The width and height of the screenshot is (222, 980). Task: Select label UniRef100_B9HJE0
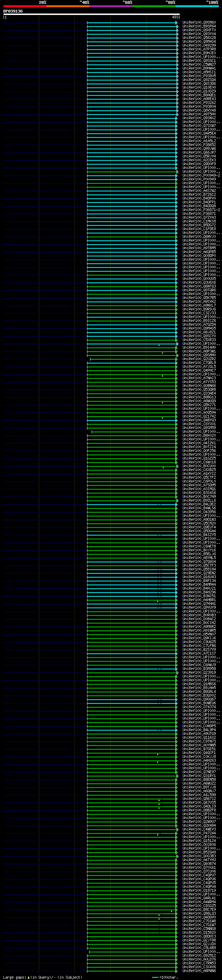(199, 53)
